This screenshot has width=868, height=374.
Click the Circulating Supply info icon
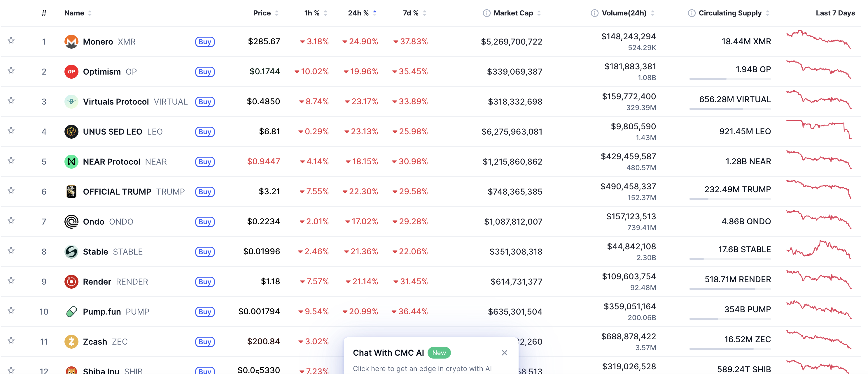[x=691, y=13]
